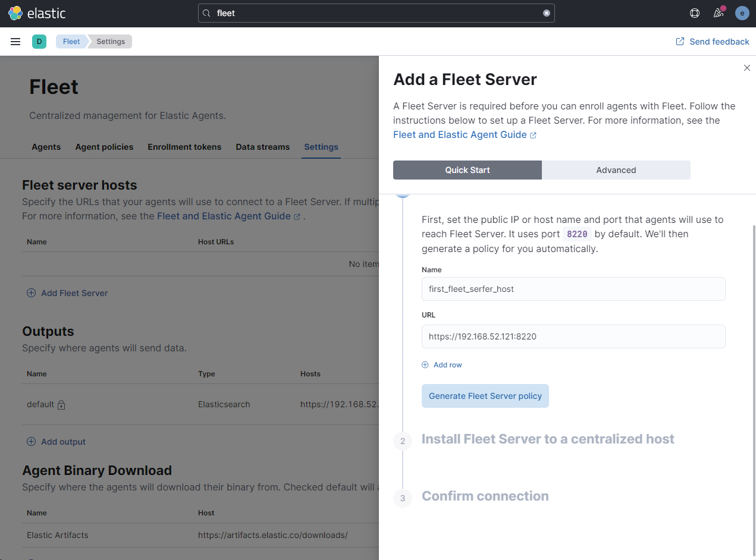Click the 'Type' column header in Outputs
Screen dimensions: 756x560
(206, 374)
